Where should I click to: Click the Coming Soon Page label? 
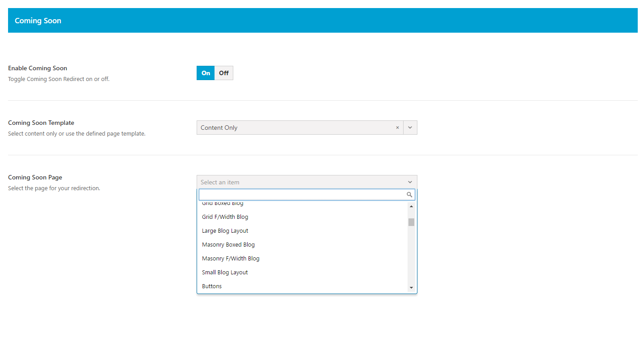tap(35, 178)
